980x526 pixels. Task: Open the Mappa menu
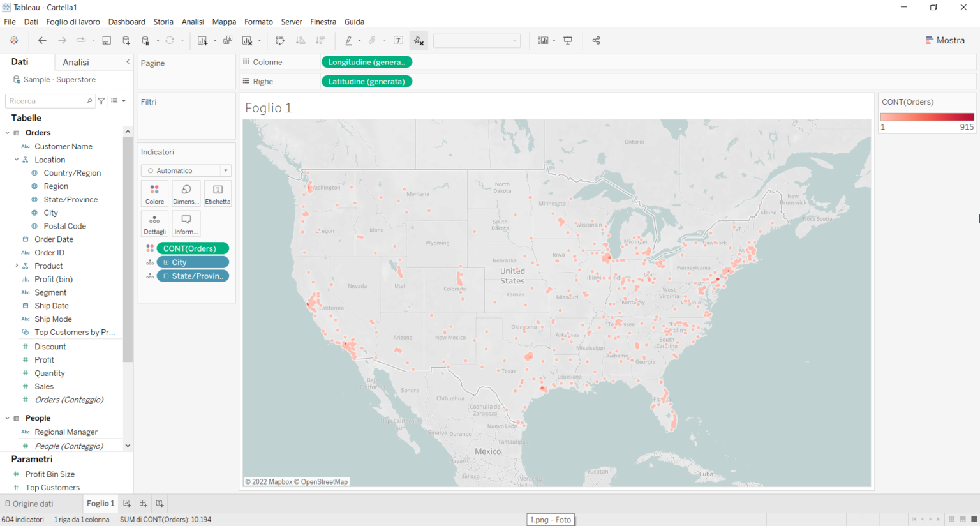coord(224,22)
